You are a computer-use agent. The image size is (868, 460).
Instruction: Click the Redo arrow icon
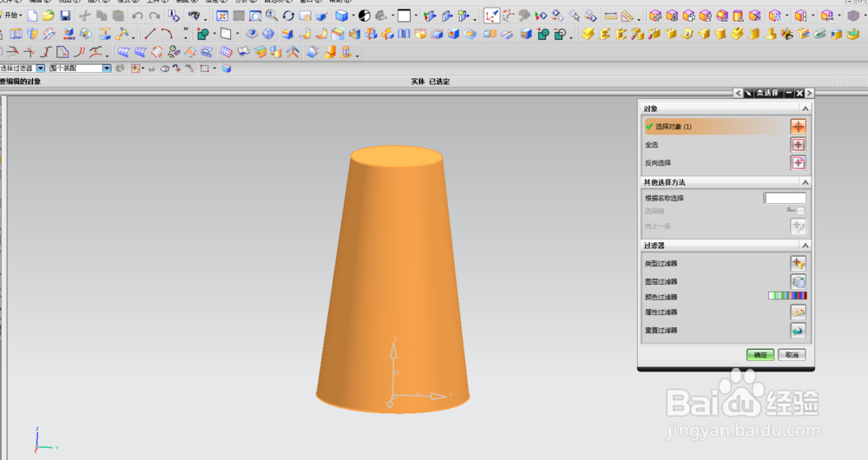click(x=155, y=16)
